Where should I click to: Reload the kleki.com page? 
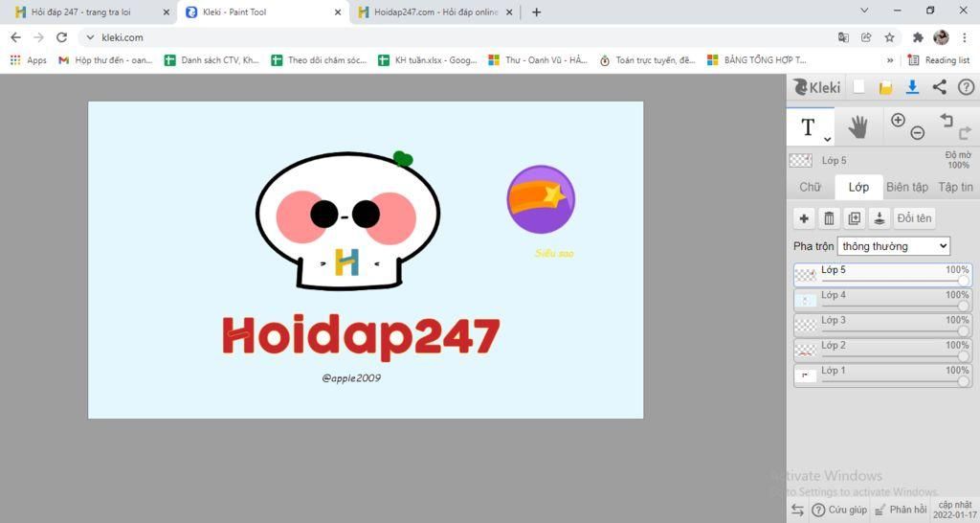(x=61, y=37)
